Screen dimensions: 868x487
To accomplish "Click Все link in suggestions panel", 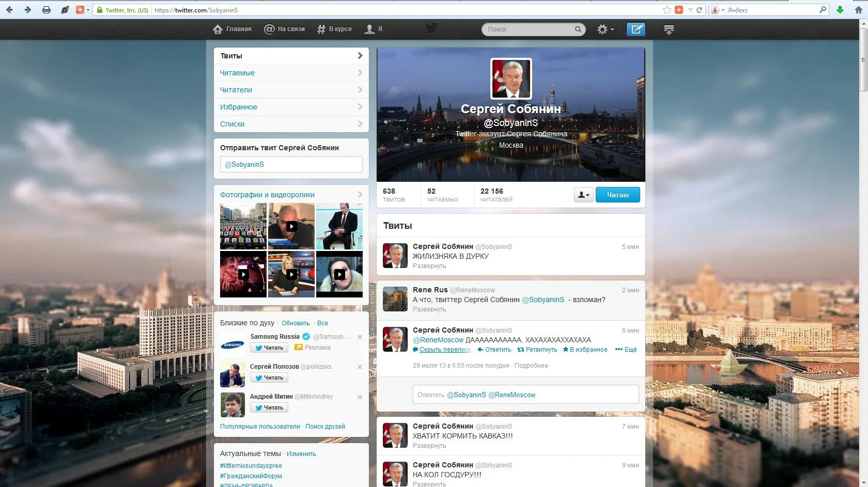I will coord(322,323).
